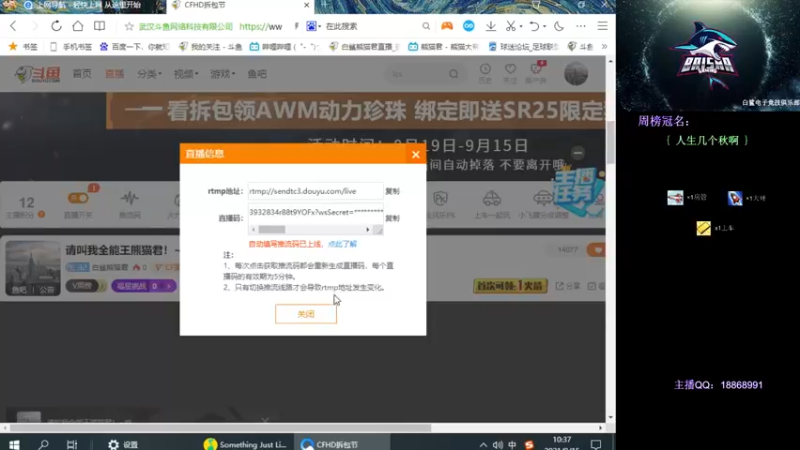The image size is (800, 450).
Task: Toggle the volume speaker tray icon
Action: pyautogui.click(x=498, y=445)
